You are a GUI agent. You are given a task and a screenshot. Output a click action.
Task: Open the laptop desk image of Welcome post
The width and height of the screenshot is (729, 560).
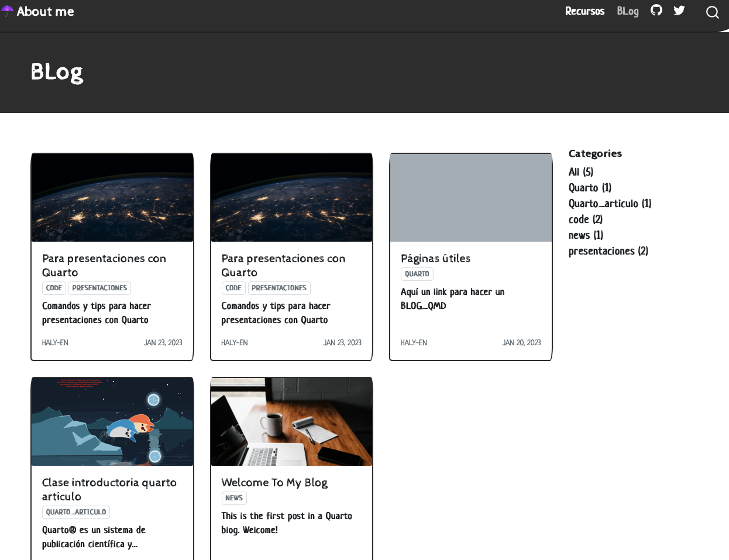[x=291, y=421]
